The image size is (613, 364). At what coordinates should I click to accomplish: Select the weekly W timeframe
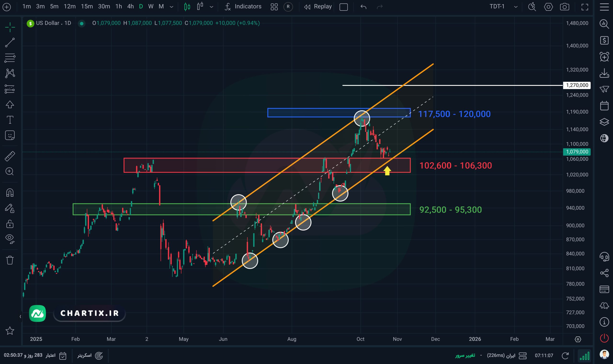point(151,7)
